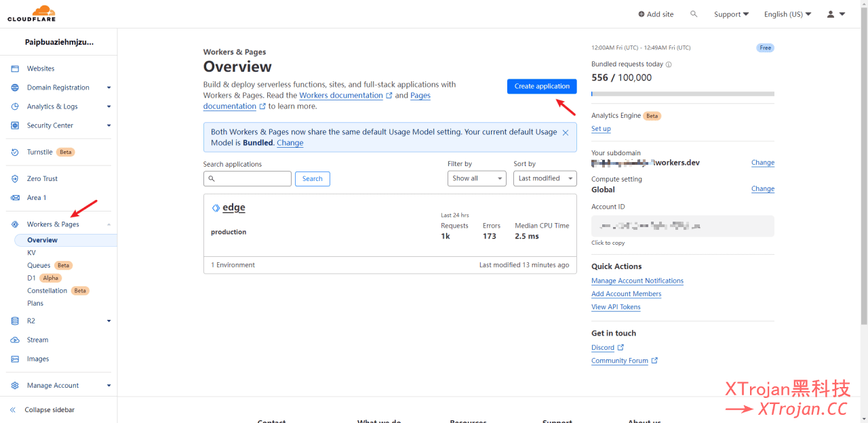Expand the R2 submenu arrow
Screen dimensions: 868x423
point(108,321)
